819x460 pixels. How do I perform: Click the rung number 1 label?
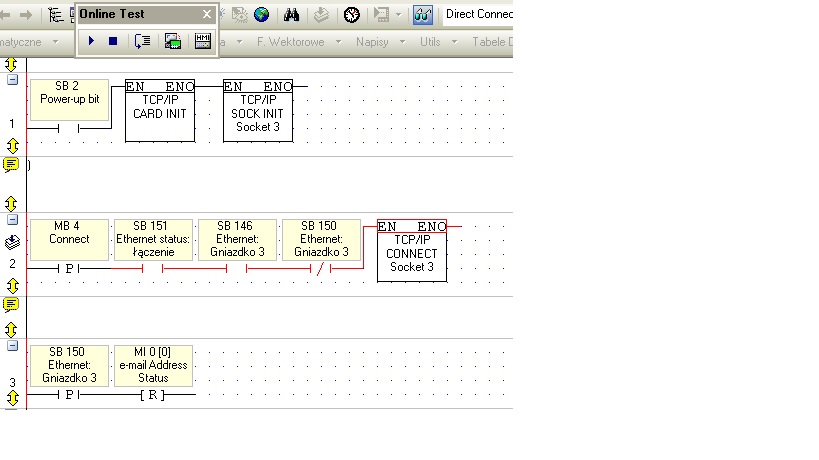point(12,124)
